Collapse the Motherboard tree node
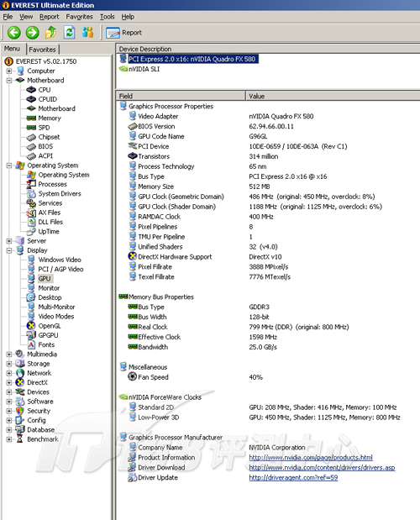420x520 pixels. coord(9,81)
